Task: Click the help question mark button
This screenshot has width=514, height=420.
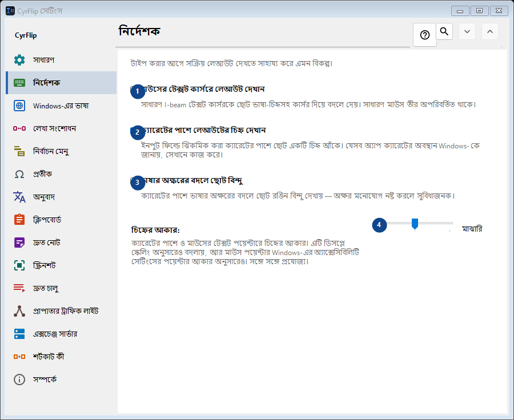Action: 425,35
